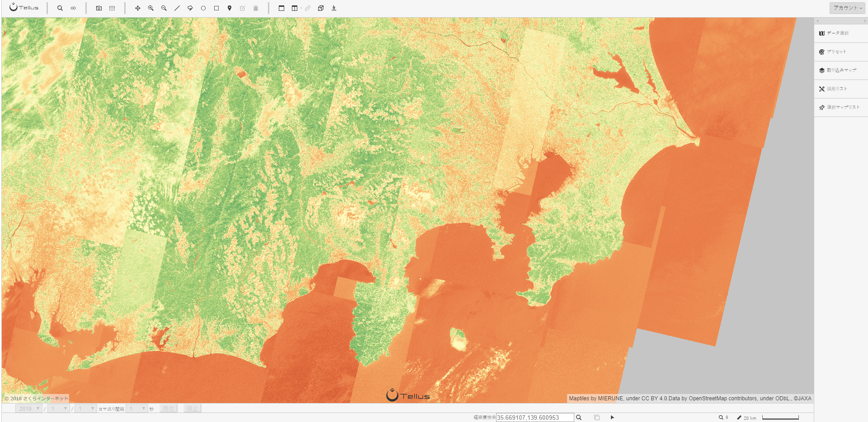Select the pan/move tool
Viewport: 868px width, 422px height.
click(138, 8)
